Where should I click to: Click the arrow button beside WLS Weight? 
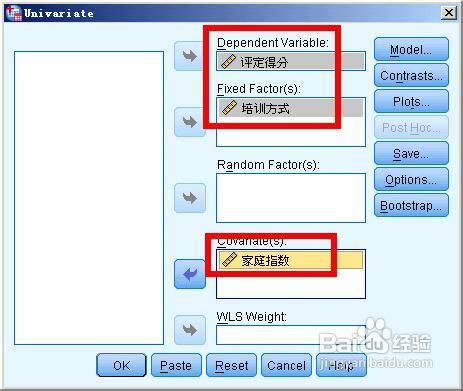pyautogui.click(x=190, y=330)
